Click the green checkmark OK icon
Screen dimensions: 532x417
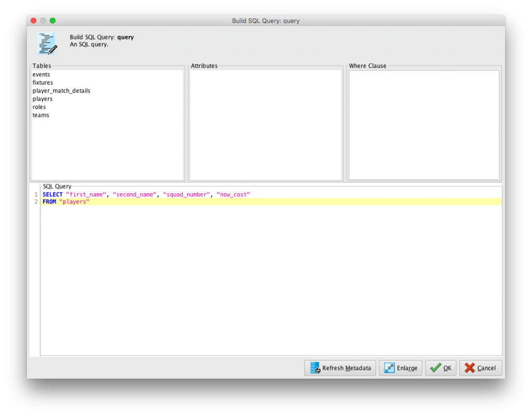coord(435,368)
